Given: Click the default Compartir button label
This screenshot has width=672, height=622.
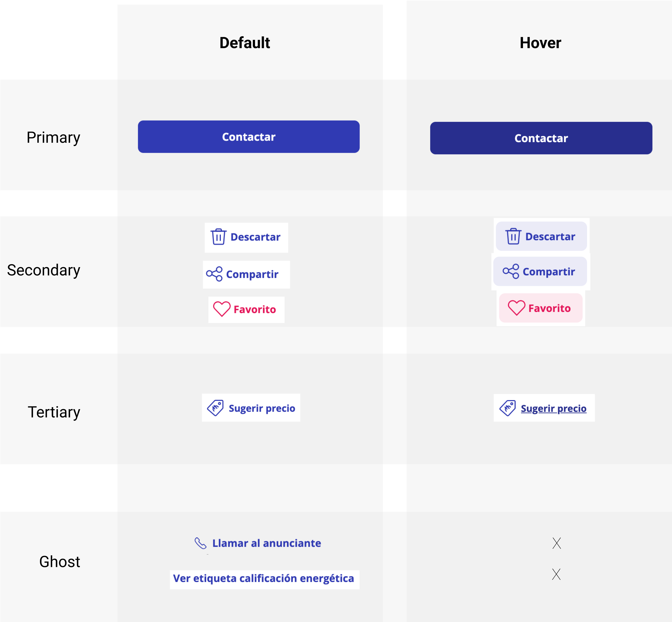Looking at the screenshot, I should [x=252, y=274].
